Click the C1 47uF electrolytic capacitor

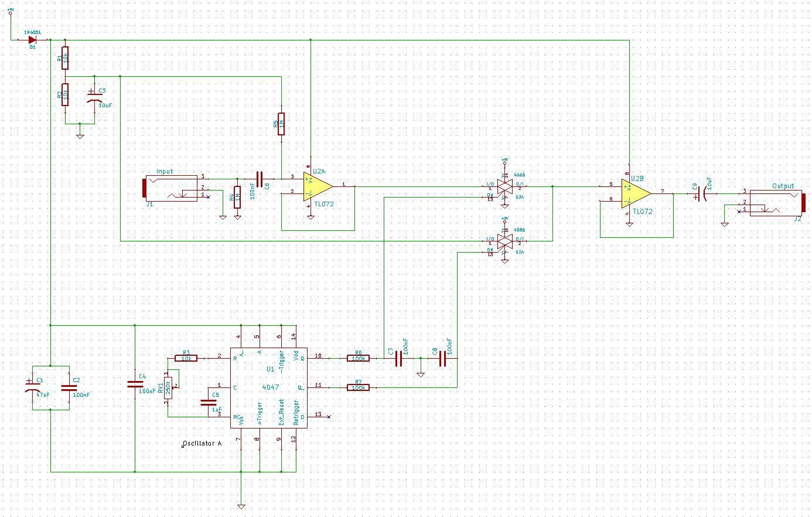29,386
